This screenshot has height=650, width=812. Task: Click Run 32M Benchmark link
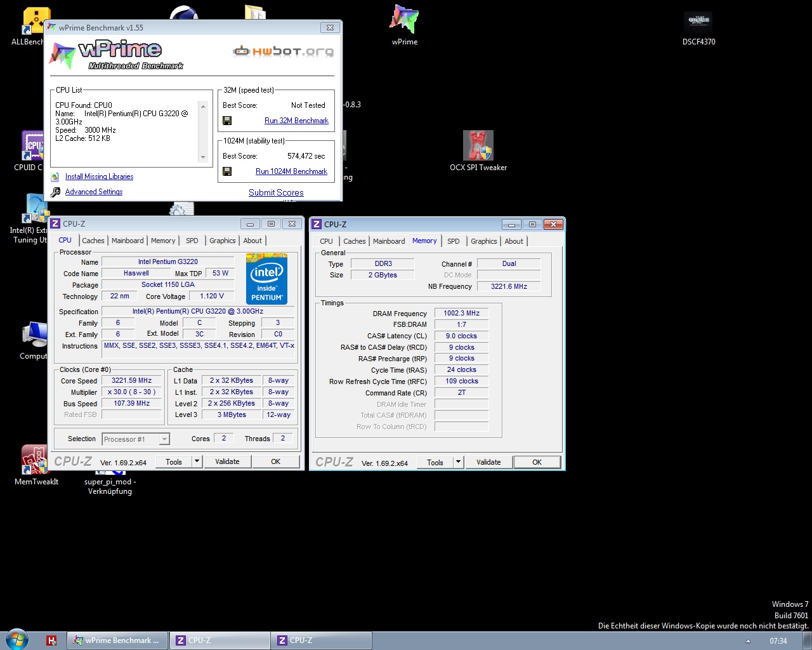pyautogui.click(x=296, y=121)
